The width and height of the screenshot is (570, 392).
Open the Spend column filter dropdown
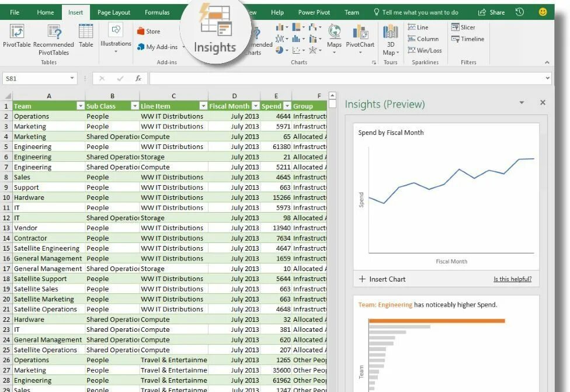point(287,106)
